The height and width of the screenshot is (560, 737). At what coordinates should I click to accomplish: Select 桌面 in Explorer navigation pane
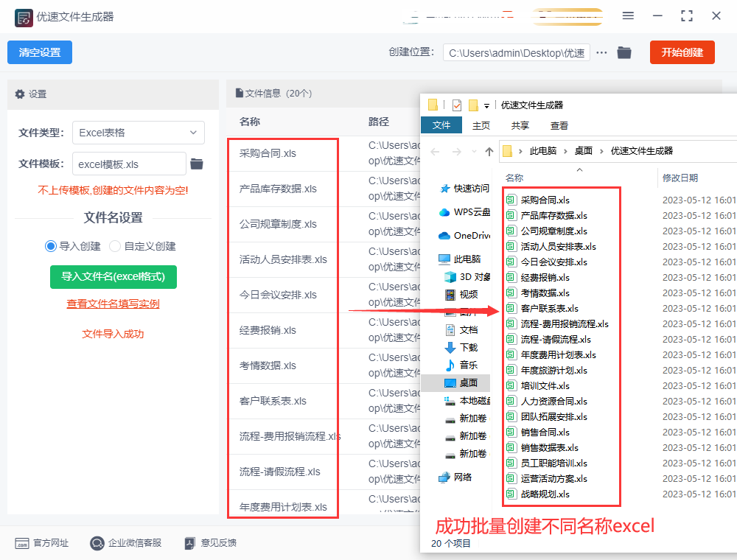click(468, 382)
